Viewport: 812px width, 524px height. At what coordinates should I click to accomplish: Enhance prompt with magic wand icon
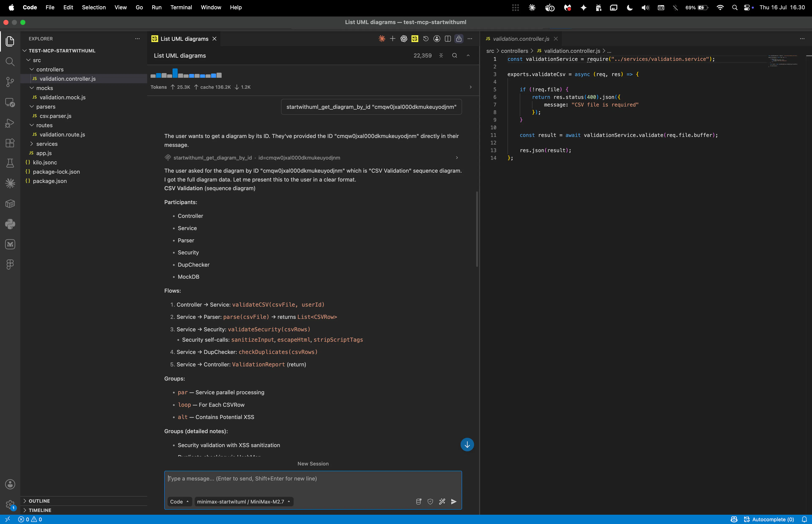point(442,502)
